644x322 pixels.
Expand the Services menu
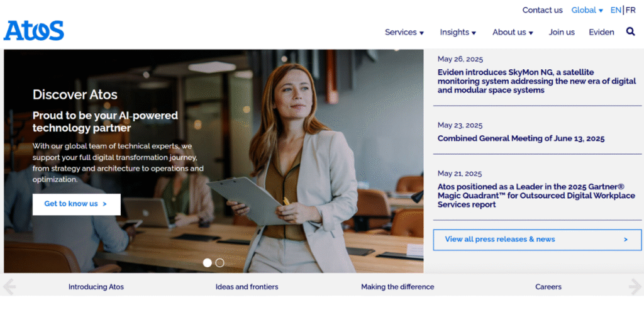(404, 32)
